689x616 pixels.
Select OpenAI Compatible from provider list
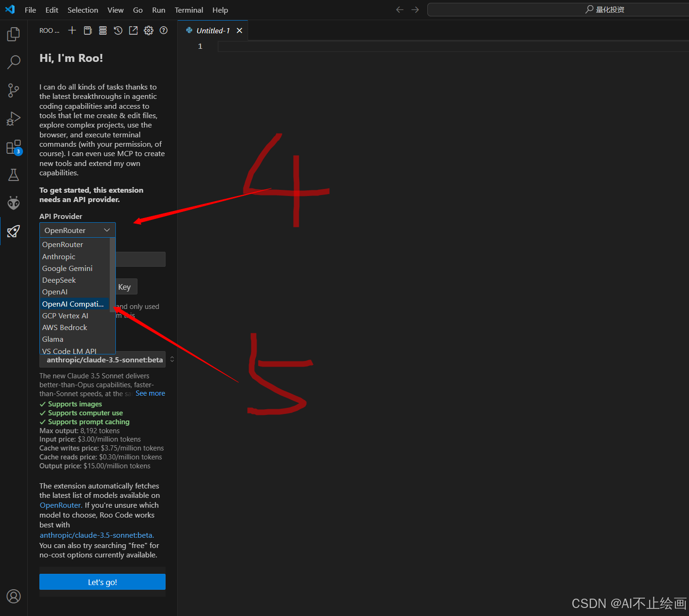(x=75, y=304)
